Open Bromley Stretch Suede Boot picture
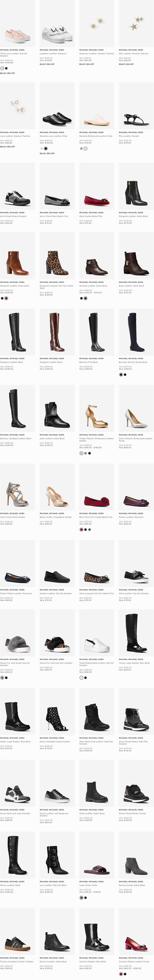 click(x=136, y=332)
